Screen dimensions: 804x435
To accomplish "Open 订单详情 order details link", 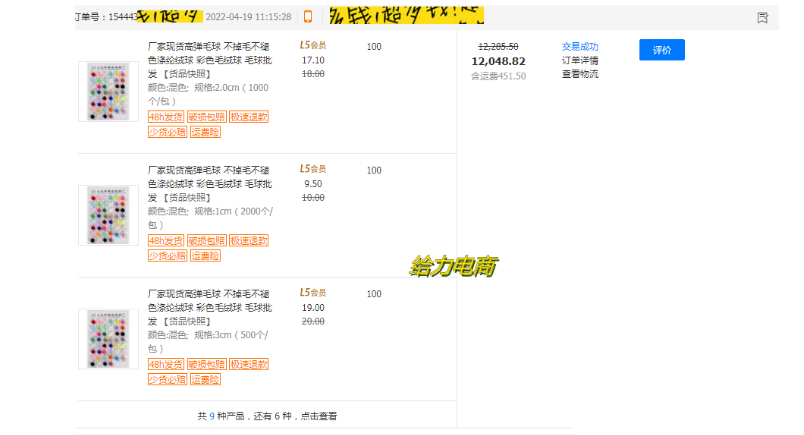I will click(580, 60).
